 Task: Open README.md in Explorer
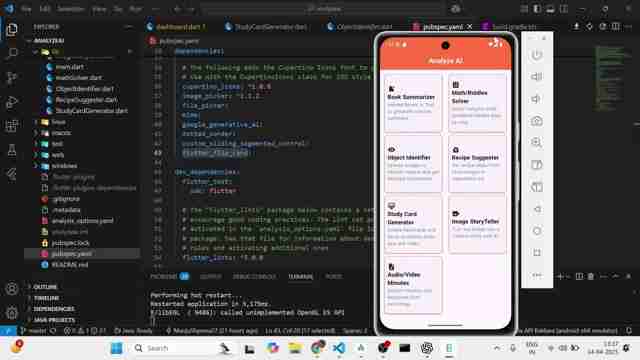click(x=69, y=265)
